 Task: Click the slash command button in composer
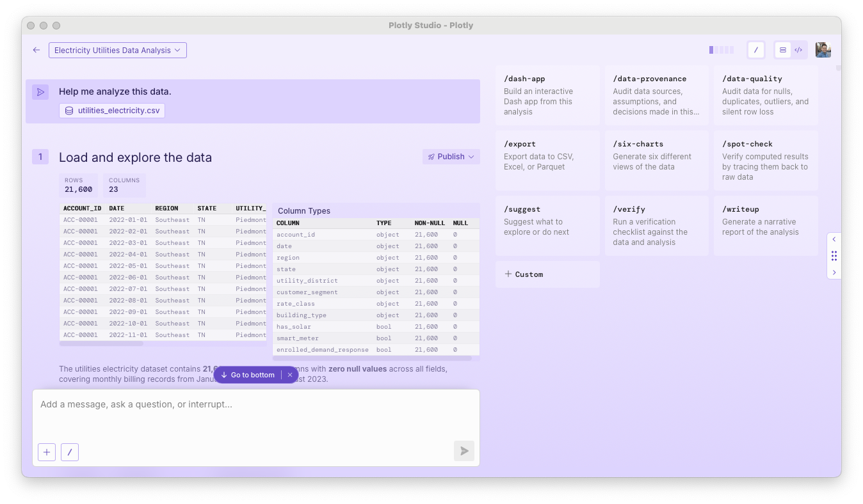point(70,452)
